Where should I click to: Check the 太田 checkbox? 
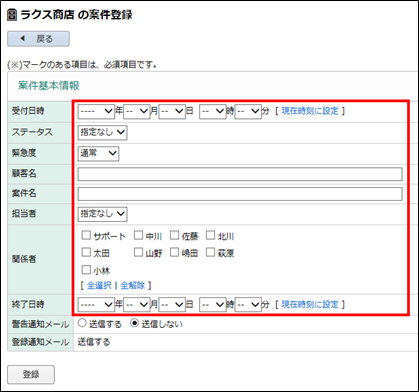coord(86,253)
